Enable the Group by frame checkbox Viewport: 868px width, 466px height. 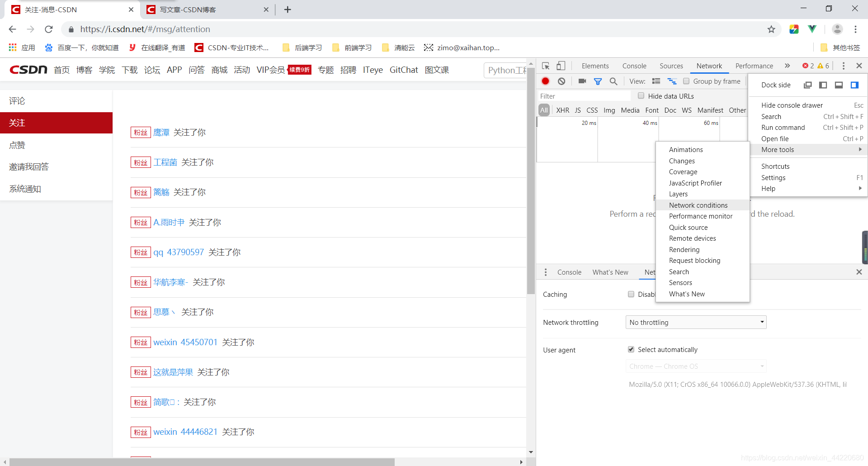pos(686,81)
